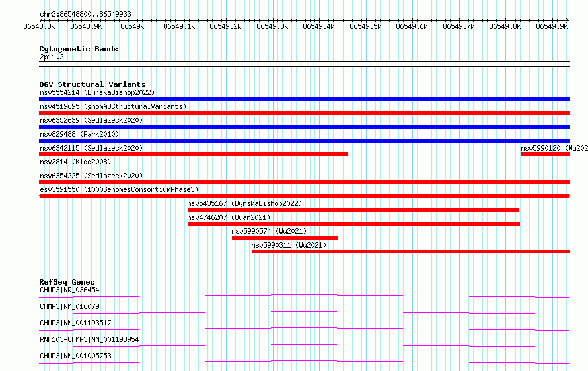
Task: Click the DGV Structural Variants track title
Action: click(x=92, y=84)
